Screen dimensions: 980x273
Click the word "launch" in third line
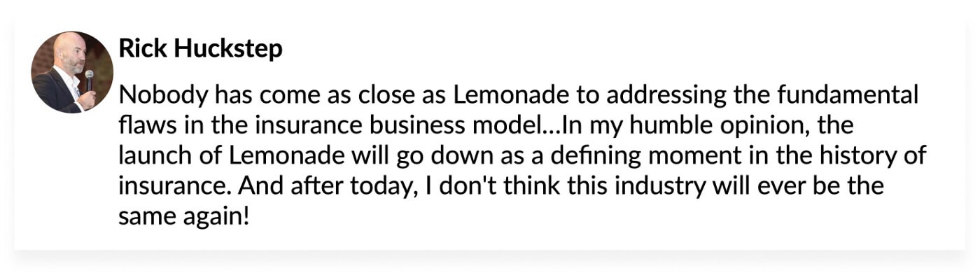point(151,156)
